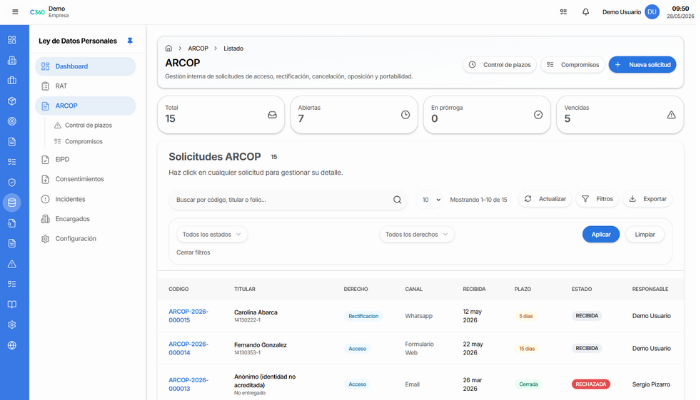This screenshot has height=400, width=700.
Task: Click the home breadcrumb icon
Action: 168,48
